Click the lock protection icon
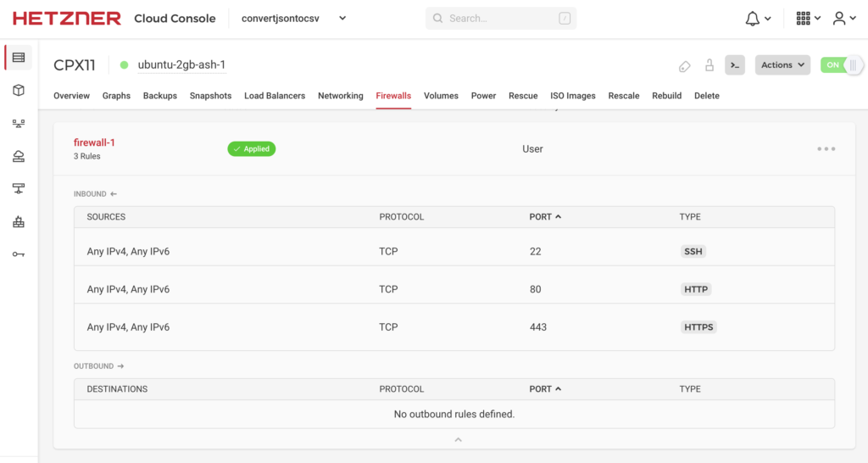 (709, 65)
